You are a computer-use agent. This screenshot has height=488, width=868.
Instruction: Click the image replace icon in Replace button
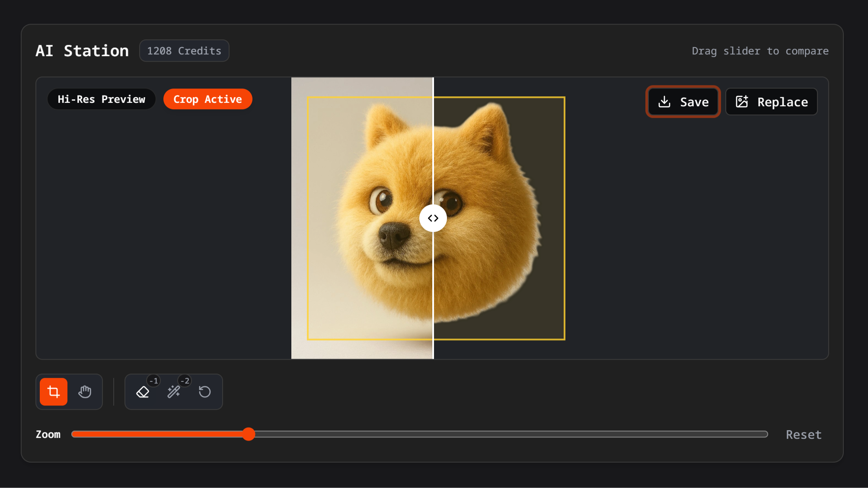point(742,101)
